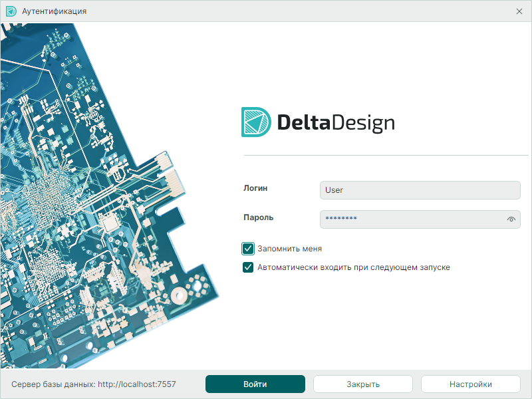Close the Аутентификация window with the X

click(521, 11)
